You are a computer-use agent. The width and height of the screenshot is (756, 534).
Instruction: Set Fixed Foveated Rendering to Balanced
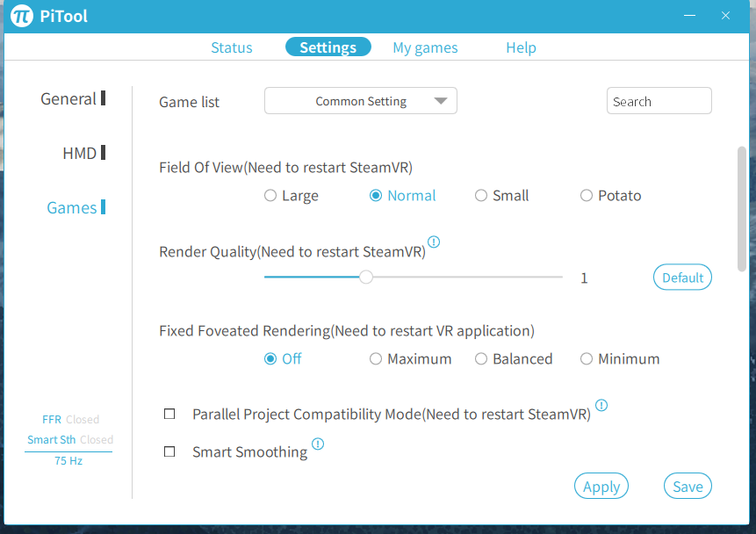[514, 359]
